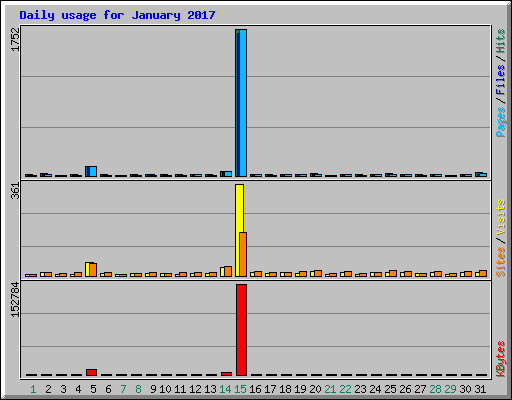Click day label 9 on the x-axis

pyautogui.click(x=153, y=389)
